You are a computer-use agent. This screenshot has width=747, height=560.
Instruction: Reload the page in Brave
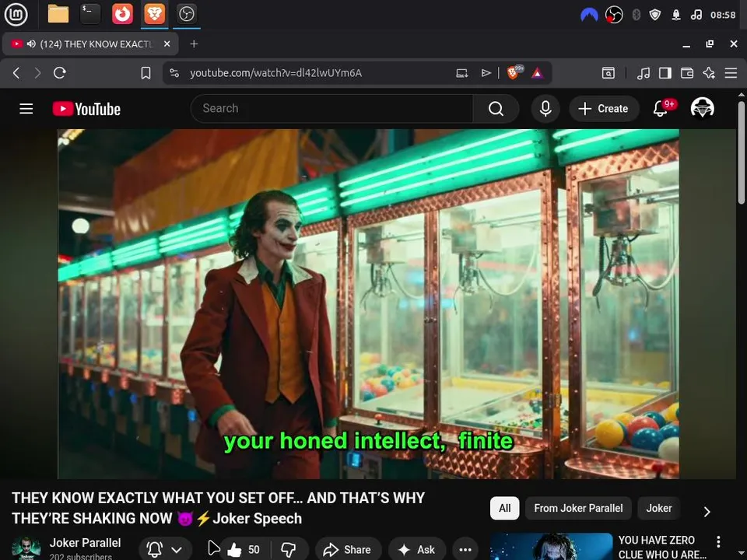click(x=60, y=73)
